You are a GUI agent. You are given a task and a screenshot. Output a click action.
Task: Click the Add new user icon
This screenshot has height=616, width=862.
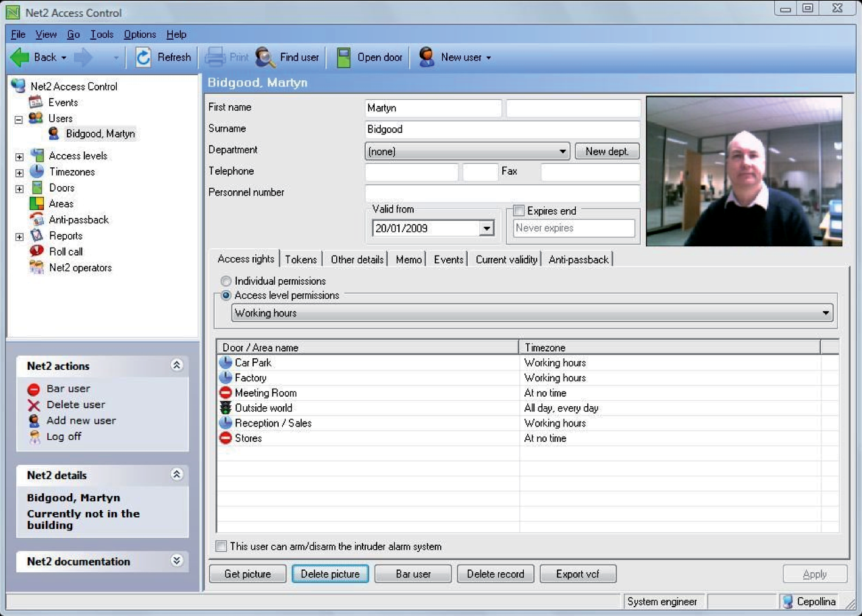(x=35, y=421)
